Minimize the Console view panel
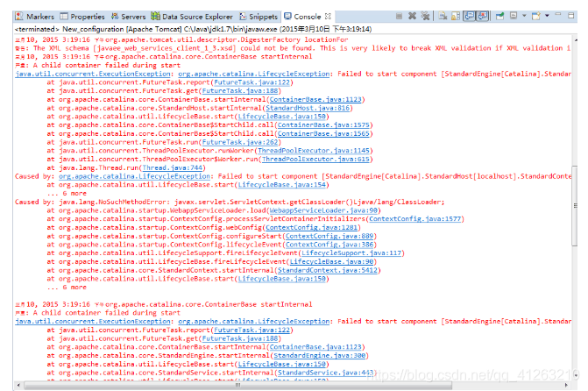Image resolution: width=588 pixels, height=391 pixels. coord(558,15)
